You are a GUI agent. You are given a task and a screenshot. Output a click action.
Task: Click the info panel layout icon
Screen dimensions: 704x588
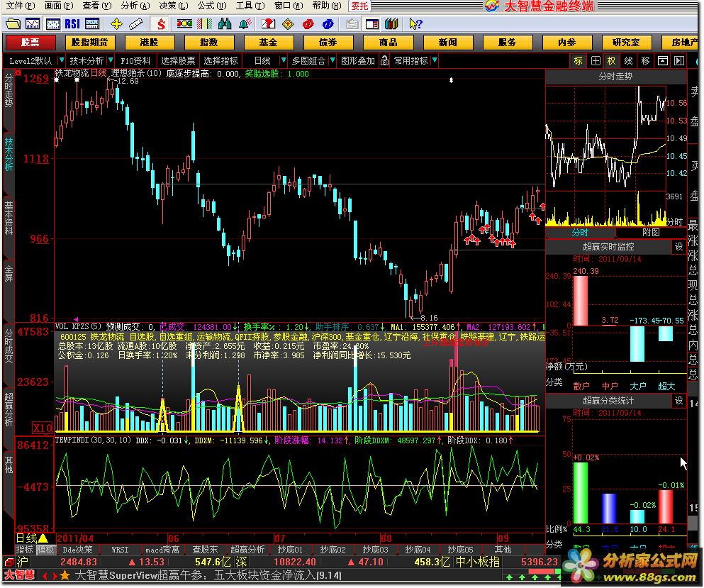coord(372,24)
